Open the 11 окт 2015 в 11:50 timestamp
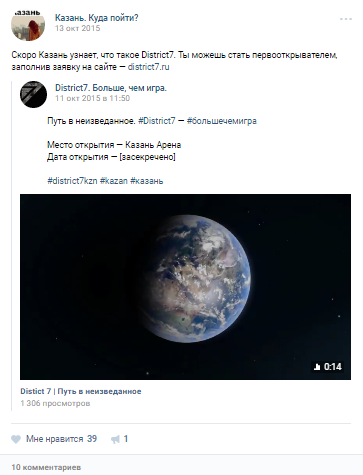This screenshot has height=475, width=363. pyautogui.click(x=92, y=98)
